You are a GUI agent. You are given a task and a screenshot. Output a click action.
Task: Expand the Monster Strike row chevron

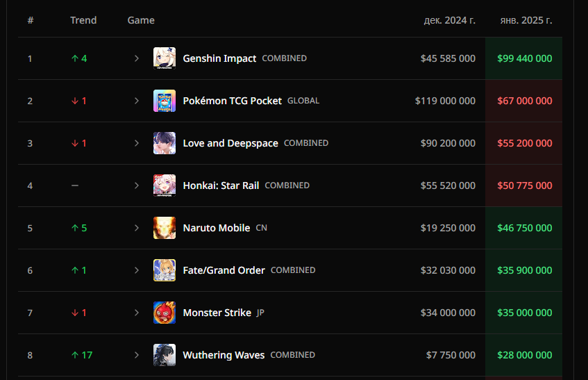[137, 313]
